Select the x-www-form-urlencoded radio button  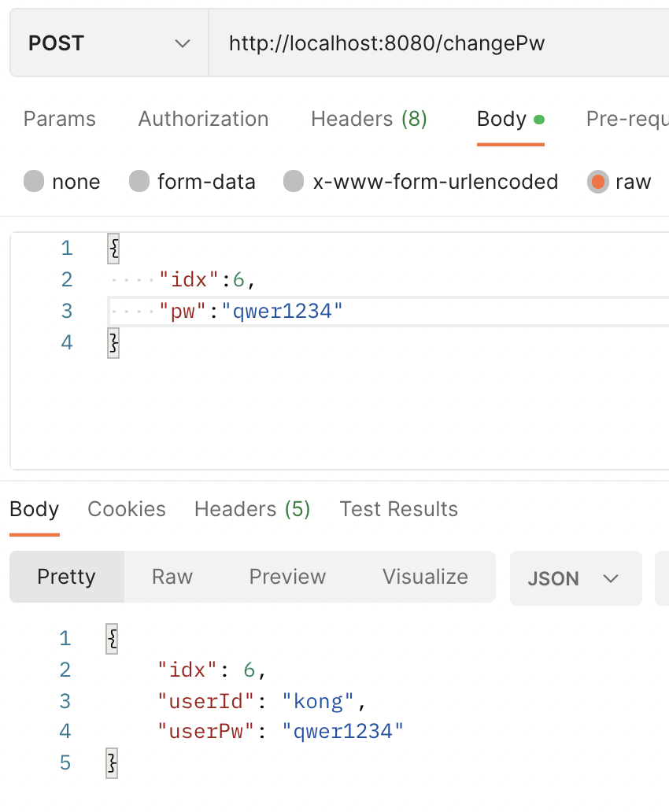tap(294, 182)
